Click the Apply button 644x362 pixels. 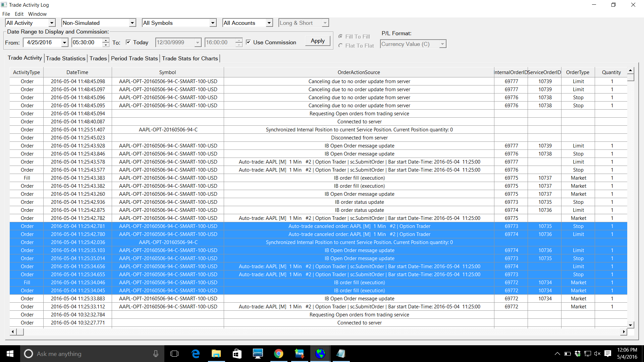[x=317, y=41]
